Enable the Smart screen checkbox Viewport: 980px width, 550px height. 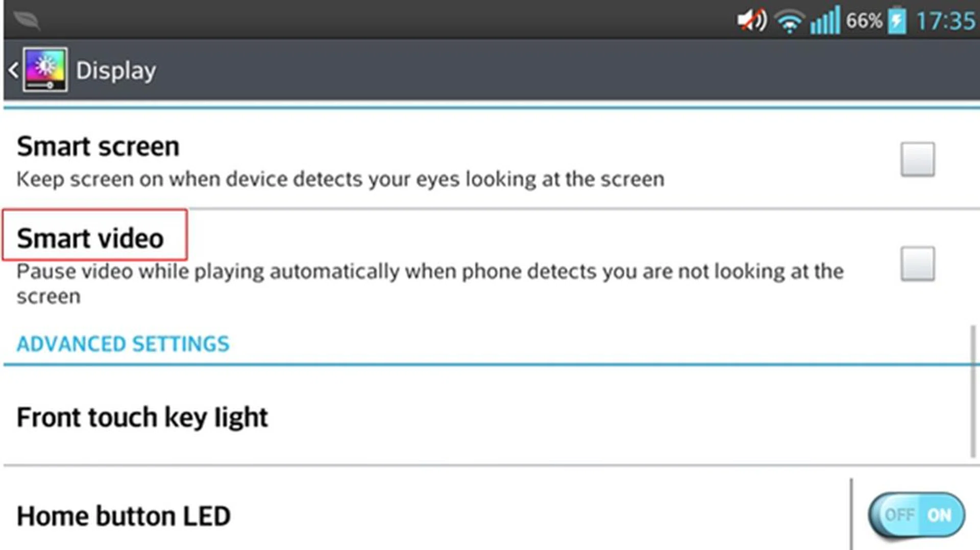pos(917,159)
